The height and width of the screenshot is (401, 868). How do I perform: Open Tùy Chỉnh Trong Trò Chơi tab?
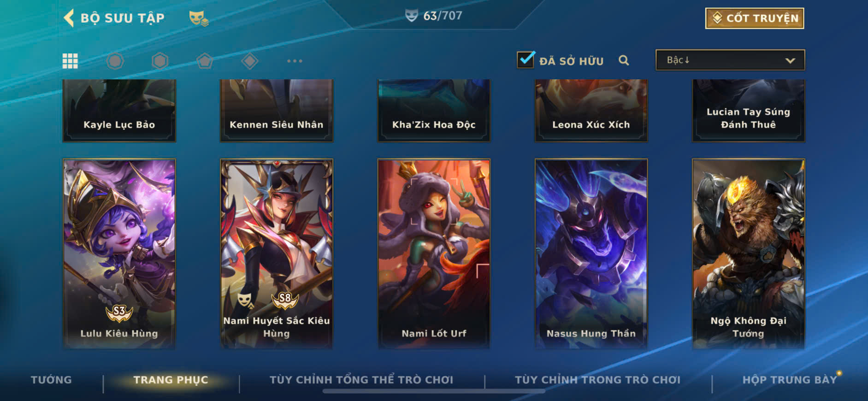(597, 380)
